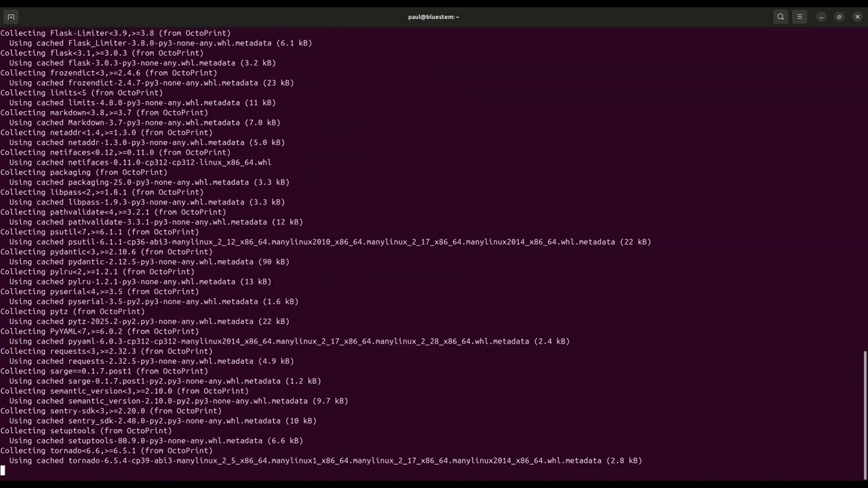Screen dimensions: 868x488
Task: Click the 'Collecting netaddr<1.4,>=1.3.0' line
Action: [106, 133]
